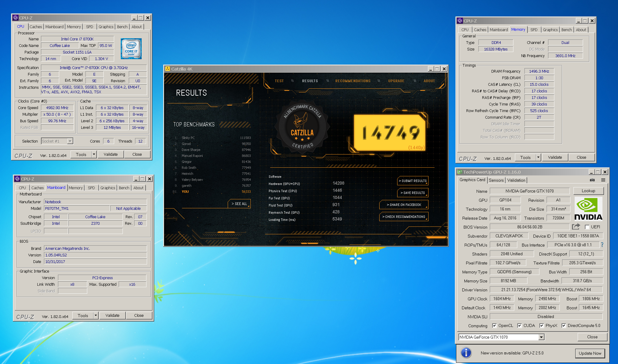Click the GPU Name field NVIDIA GeForce GTX 1070
Screen dimensions: 618x364
530,191
